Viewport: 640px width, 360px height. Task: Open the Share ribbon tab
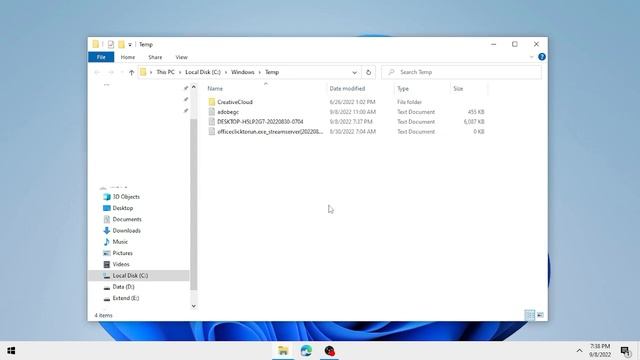coord(155,57)
